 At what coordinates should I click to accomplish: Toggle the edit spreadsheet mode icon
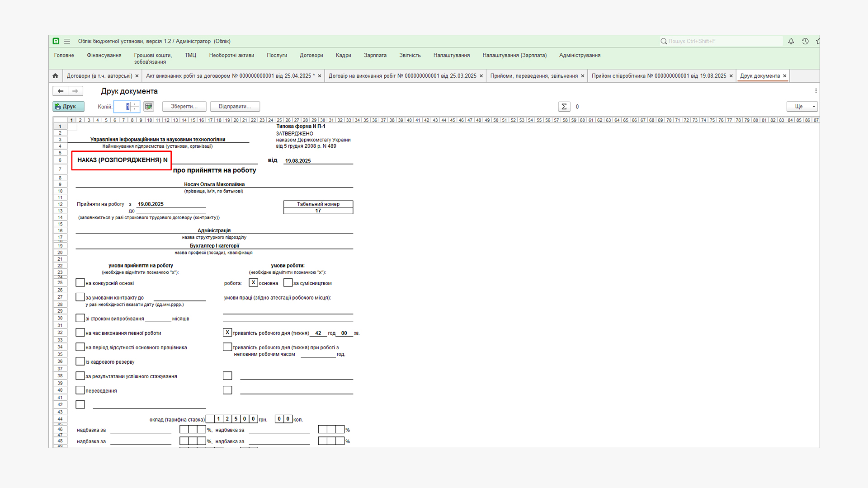(148, 107)
